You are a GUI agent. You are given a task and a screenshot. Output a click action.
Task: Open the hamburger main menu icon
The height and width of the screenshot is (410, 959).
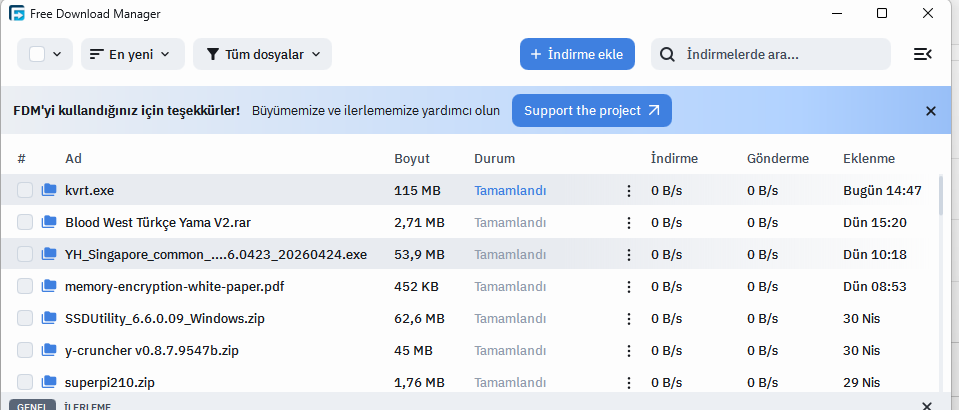(922, 54)
